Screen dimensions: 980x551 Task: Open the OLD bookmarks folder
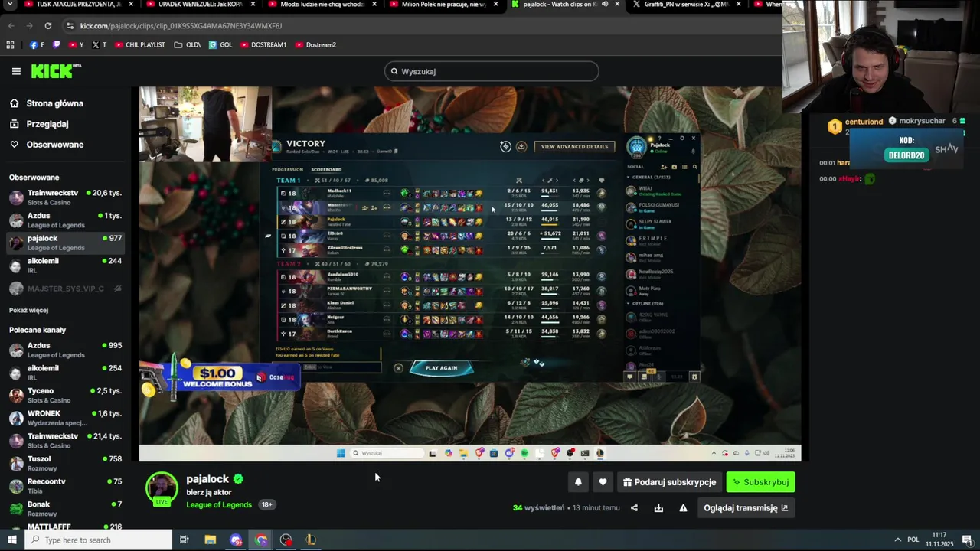188,44
